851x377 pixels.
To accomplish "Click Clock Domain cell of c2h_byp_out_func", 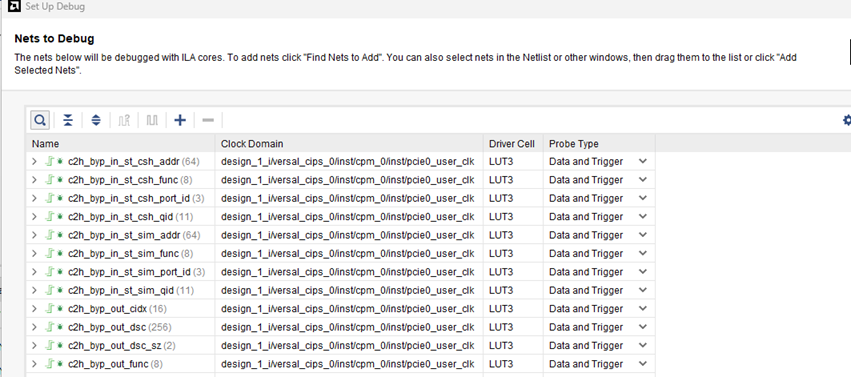I will coord(349,364).
